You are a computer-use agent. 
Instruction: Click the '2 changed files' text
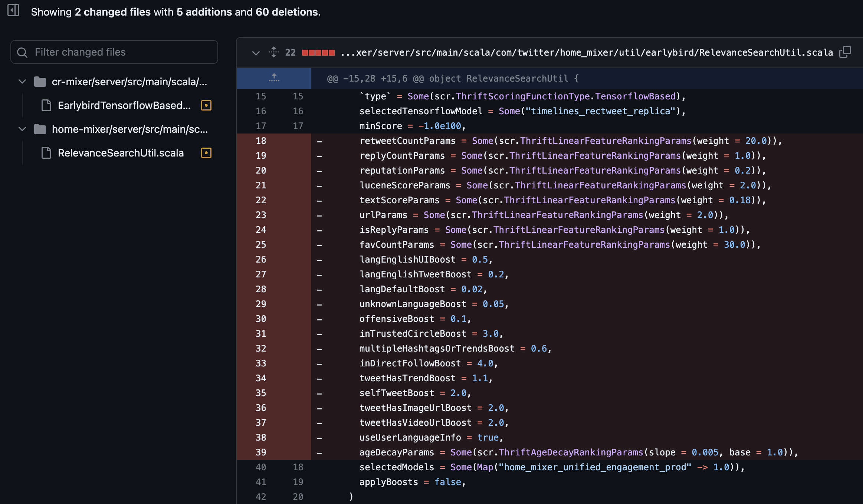[112, 12]
